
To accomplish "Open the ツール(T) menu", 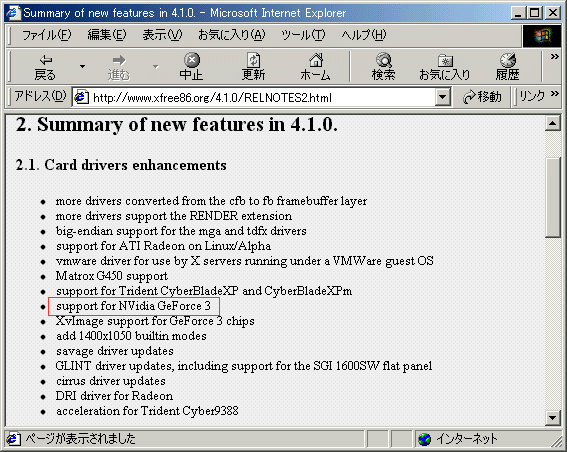I will 303,35.
